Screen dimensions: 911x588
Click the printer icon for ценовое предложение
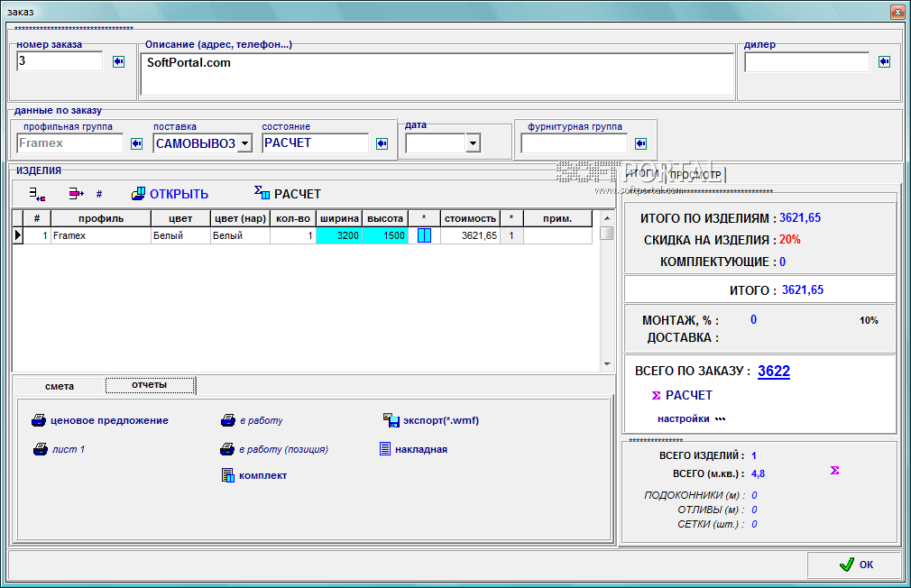[x=39, y=420]
